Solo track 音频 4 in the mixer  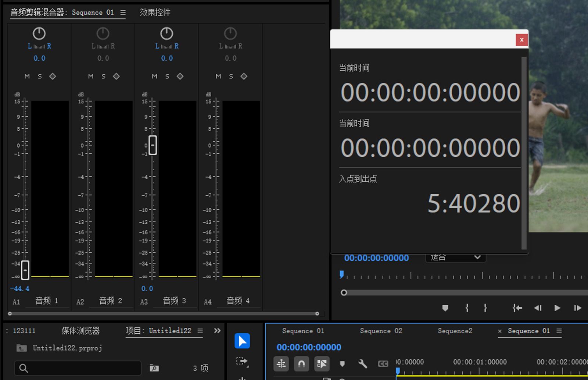(x=231, y=76)
